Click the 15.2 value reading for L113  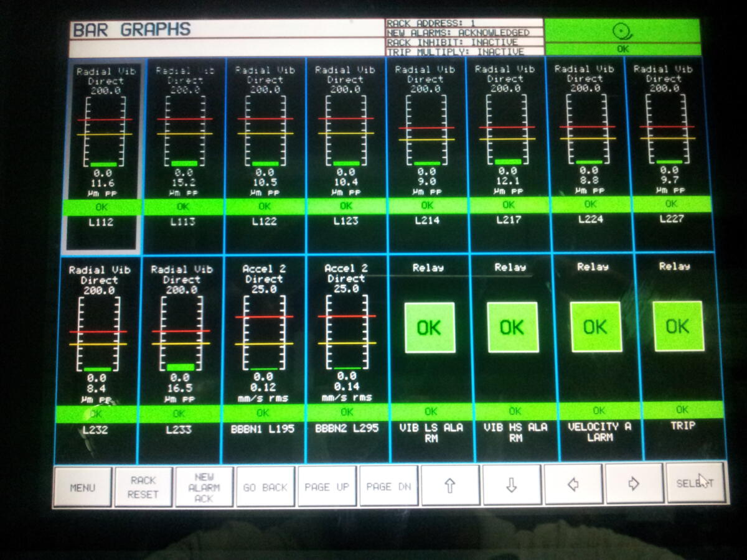coord(184,183)
